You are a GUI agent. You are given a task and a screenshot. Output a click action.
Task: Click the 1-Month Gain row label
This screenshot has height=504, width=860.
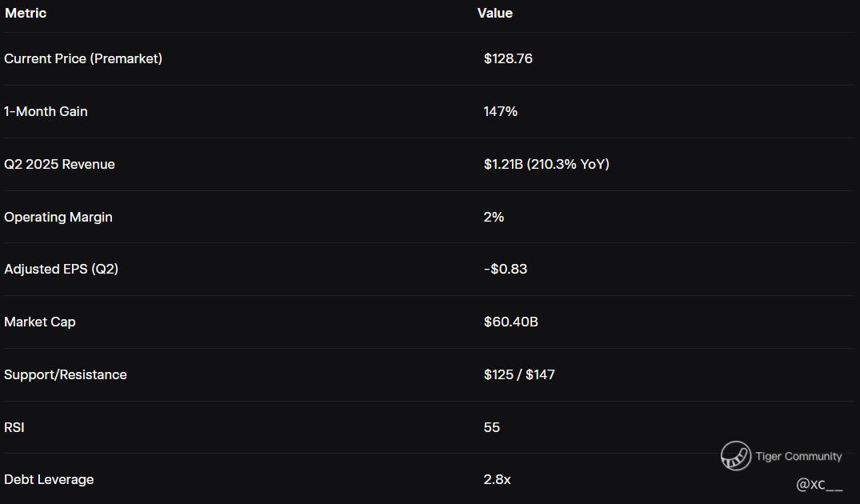(x=46, y=111)
